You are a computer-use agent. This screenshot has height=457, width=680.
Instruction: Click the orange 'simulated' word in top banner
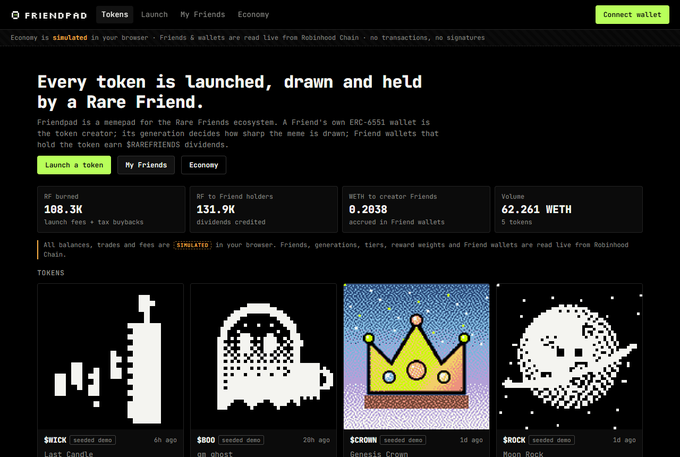[70, 38]
